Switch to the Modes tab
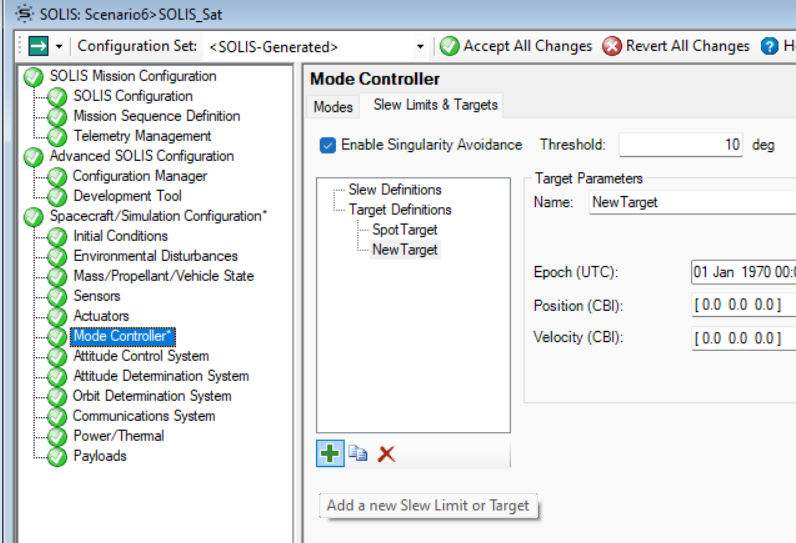 333,107
